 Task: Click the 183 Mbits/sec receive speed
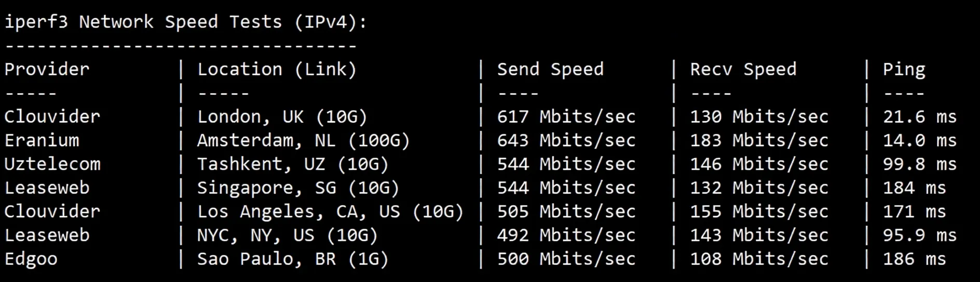coord(759,140)
